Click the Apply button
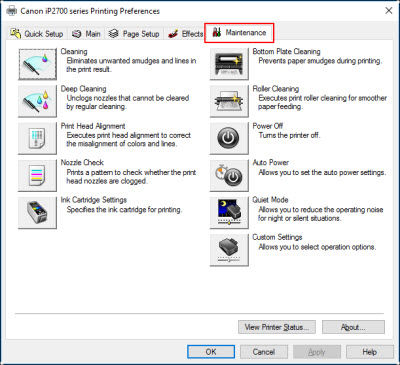400x365 pixels. 317,352
